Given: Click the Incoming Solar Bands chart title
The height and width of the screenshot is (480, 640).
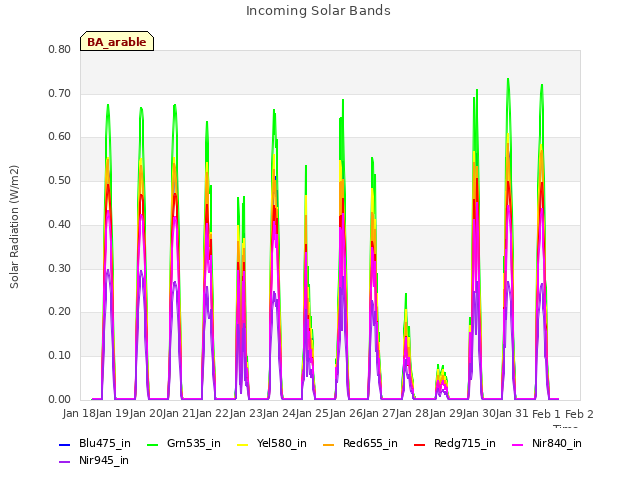Looking at the screenshot, I should click(318, 11).
